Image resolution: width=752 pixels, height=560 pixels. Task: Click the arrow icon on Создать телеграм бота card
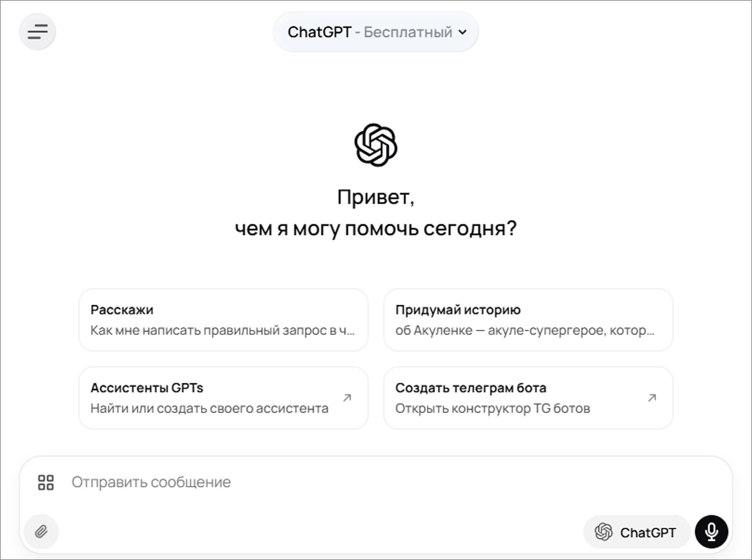652,398
